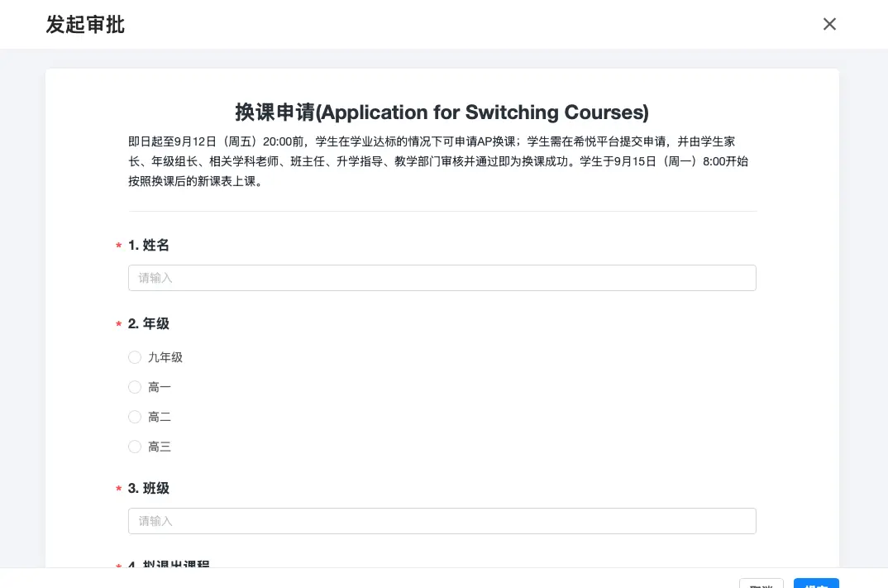Click the red asterisk beside 姓名

pyautogui.click(x=119, y=246)
